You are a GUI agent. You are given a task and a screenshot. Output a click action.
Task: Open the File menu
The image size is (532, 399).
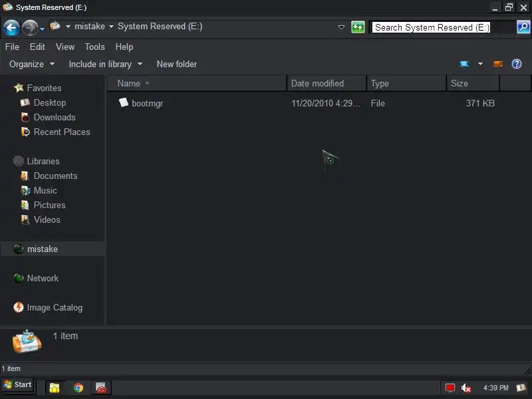pyautogui.click(x=12, y=47)
